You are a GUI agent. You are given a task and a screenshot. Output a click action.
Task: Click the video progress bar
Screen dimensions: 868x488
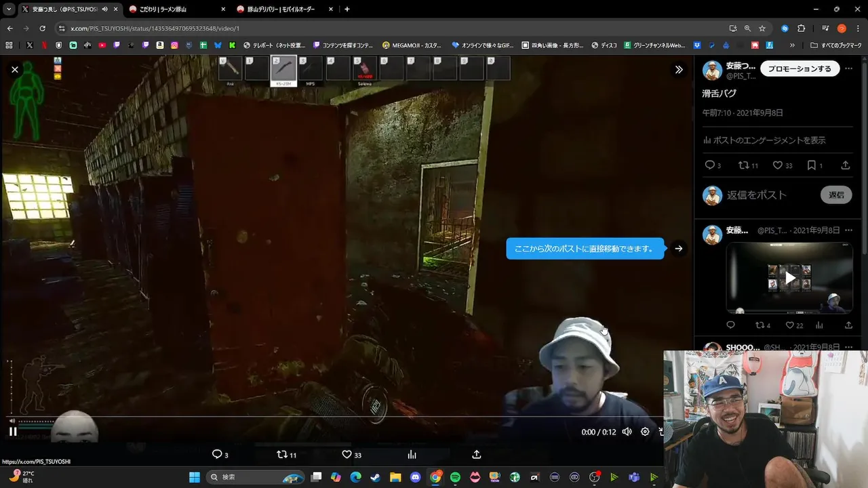point(336,416)
